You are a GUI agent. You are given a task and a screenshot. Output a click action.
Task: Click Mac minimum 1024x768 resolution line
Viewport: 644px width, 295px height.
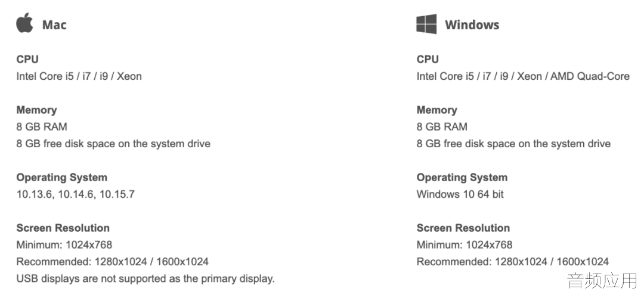pos(64,245)
